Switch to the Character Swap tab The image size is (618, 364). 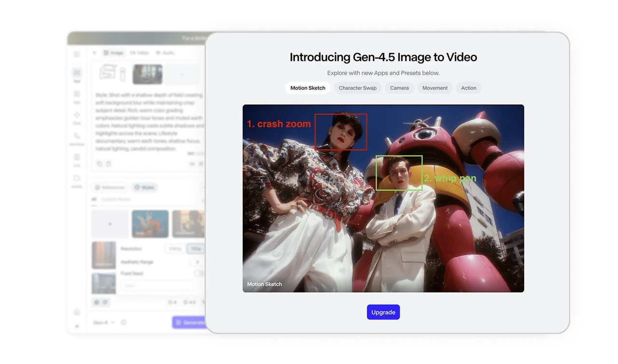[x=357, y=88]
